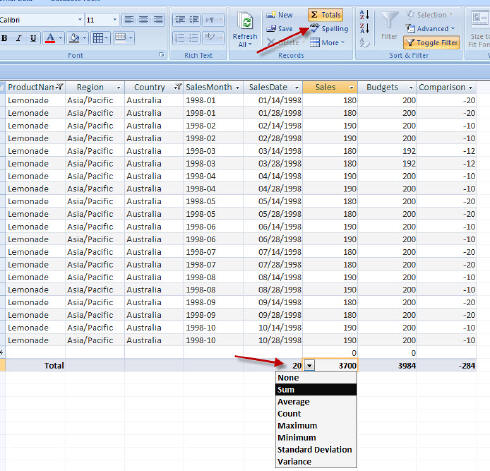This screenshot has height=471, width=490.
Task: Create a New record
Action: point(279,15)
